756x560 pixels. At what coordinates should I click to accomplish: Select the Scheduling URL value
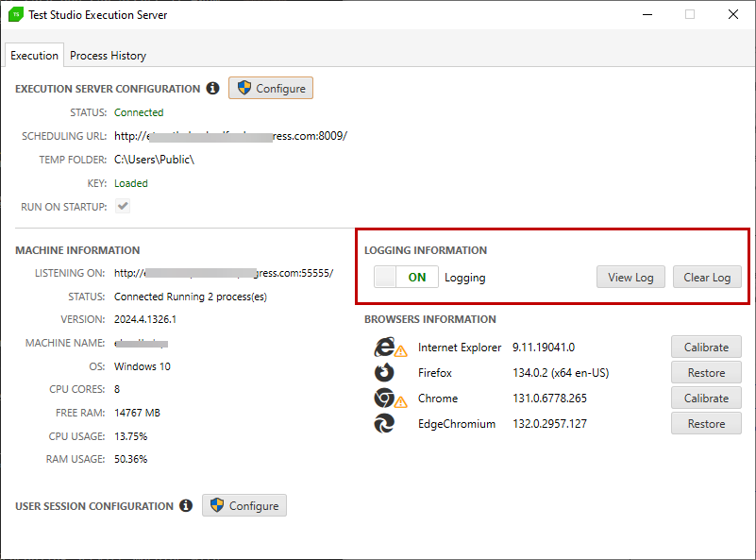(230, 136)
